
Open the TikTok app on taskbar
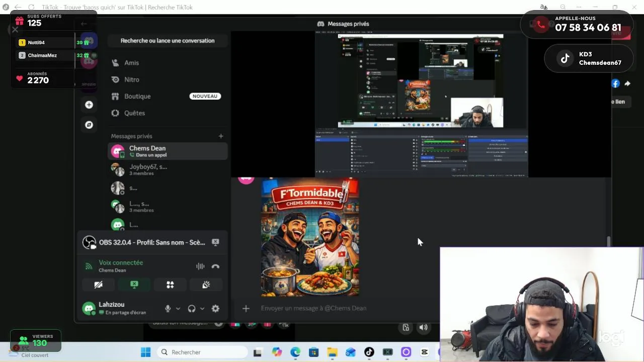click(x=369, y=352)
